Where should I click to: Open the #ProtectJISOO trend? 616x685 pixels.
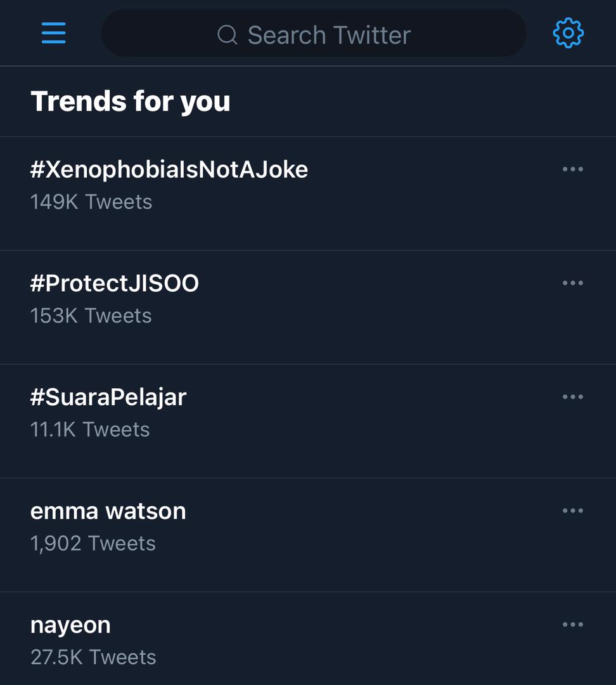click(x=115, y=283)
